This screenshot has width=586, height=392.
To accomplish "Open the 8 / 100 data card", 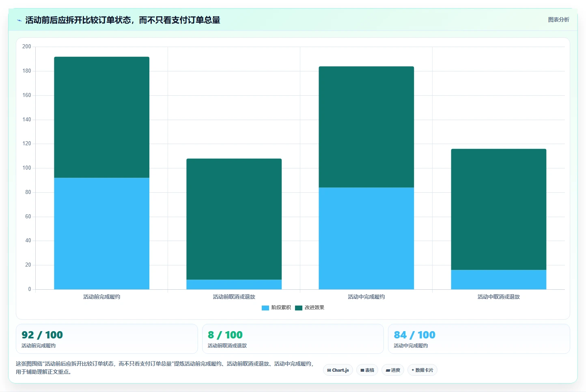I will (293, 339).
